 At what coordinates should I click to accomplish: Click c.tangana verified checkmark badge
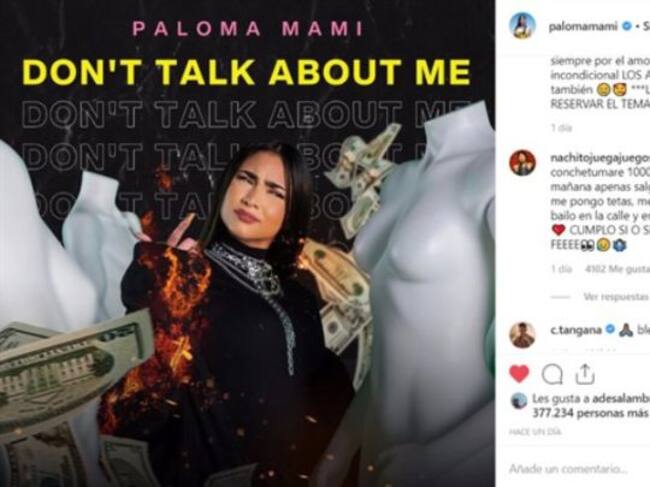click(610, 330)
